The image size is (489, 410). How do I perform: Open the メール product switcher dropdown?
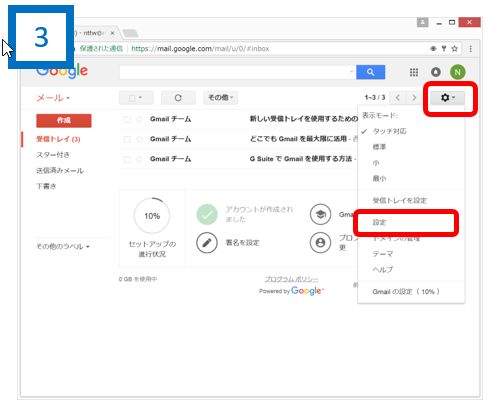[x=53, y=98]
